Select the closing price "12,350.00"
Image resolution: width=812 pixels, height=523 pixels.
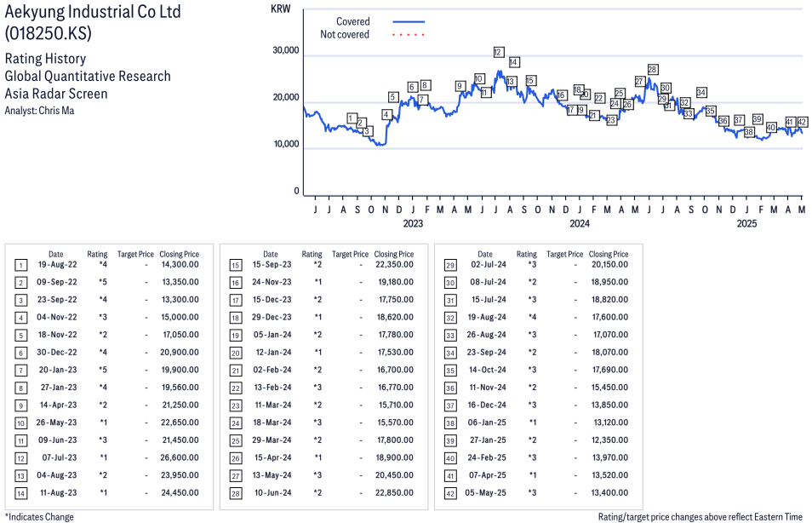coord(609,440)
